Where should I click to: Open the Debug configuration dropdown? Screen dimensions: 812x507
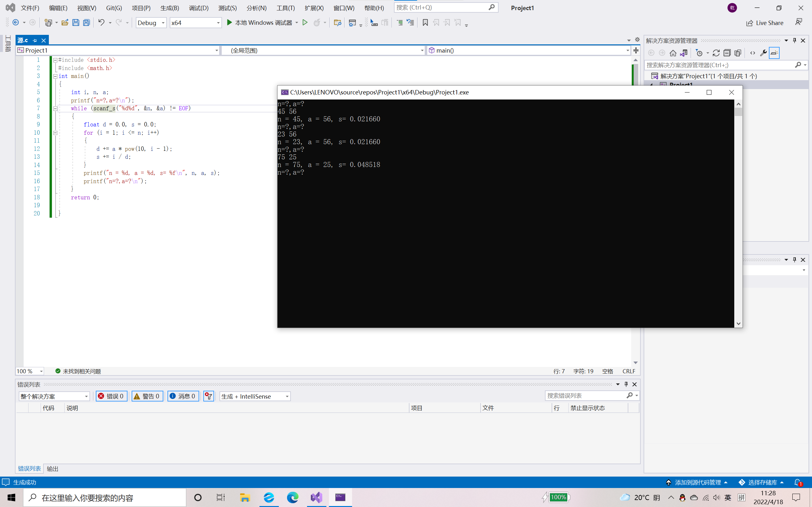coord(151,23)
